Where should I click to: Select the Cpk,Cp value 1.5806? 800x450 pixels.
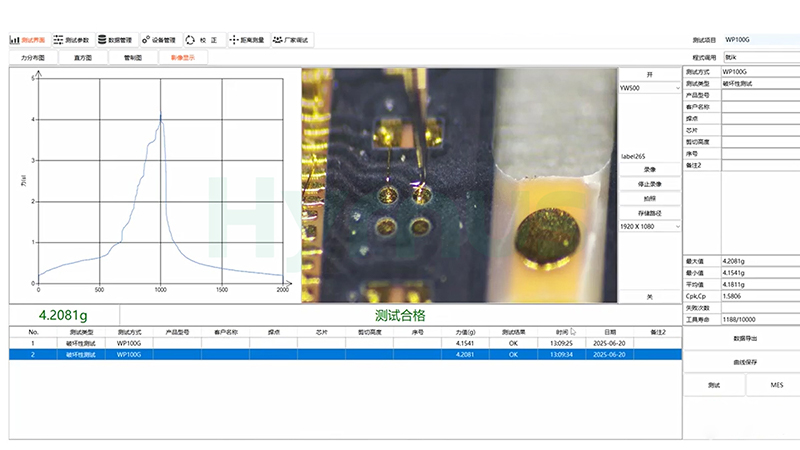760,296
